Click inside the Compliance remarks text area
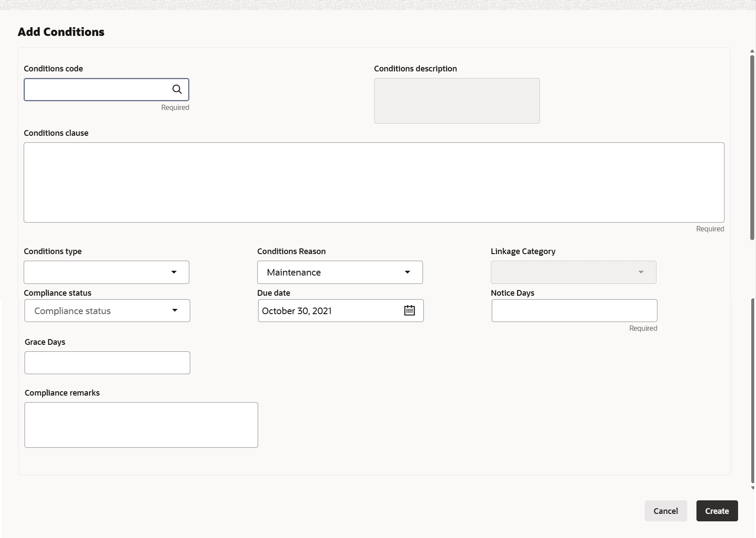The height and width of the screenshot is (538, 756). pyautogui.click(x=141, y=425)
